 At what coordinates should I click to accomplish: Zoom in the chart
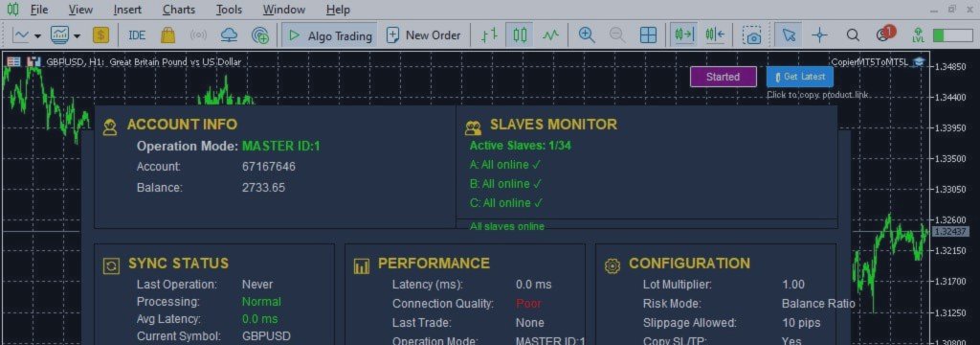pos(587,35)
